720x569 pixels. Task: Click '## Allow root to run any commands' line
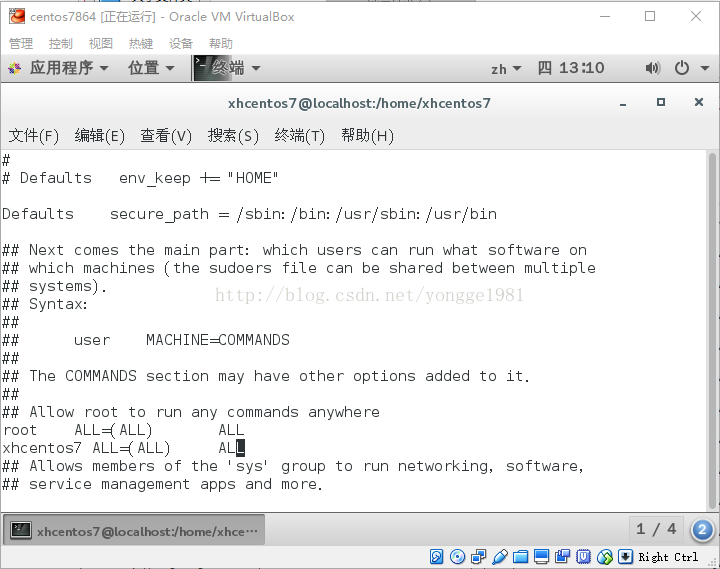191,412
